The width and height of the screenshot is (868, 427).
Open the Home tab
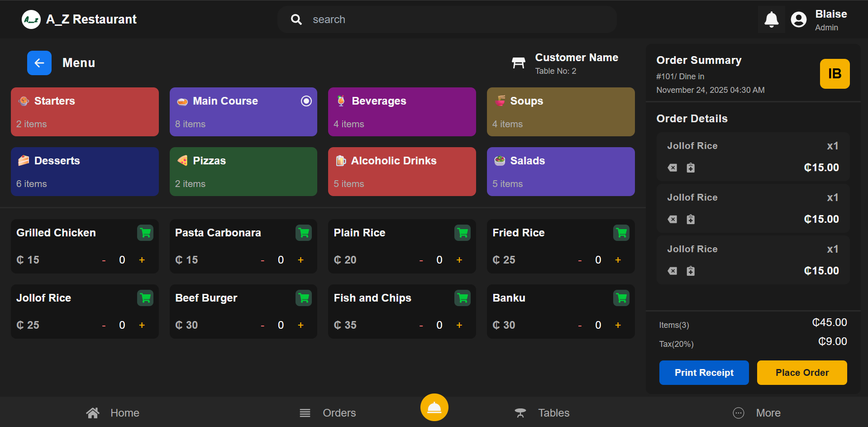pos(112,413)
